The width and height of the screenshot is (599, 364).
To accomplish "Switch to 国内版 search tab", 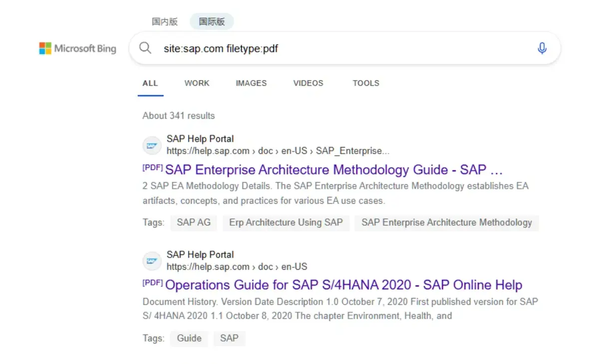I will click(165, 21).
